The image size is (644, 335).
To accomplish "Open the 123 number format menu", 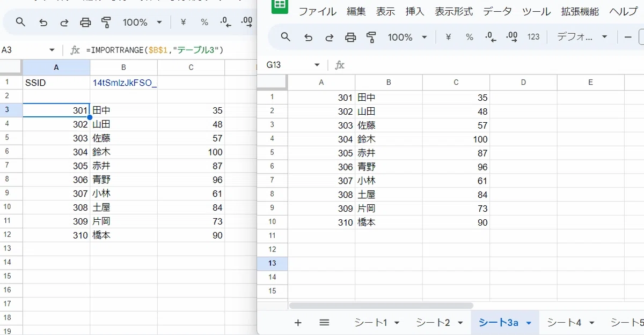I will click(533, 37).
